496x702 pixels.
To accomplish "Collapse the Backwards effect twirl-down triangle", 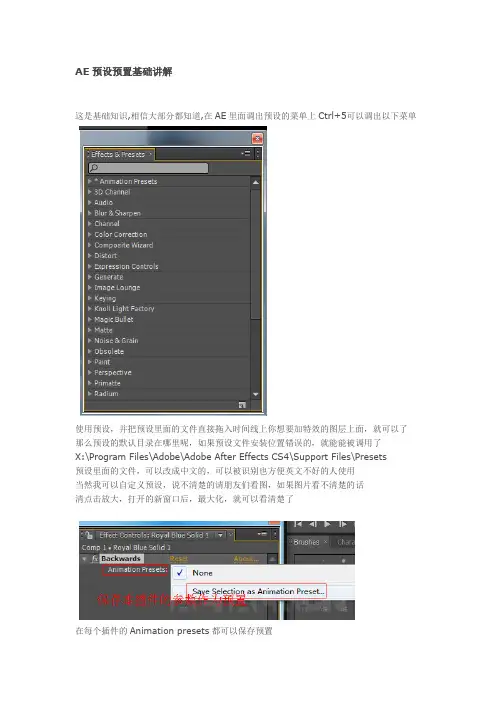I will (84, 559).
